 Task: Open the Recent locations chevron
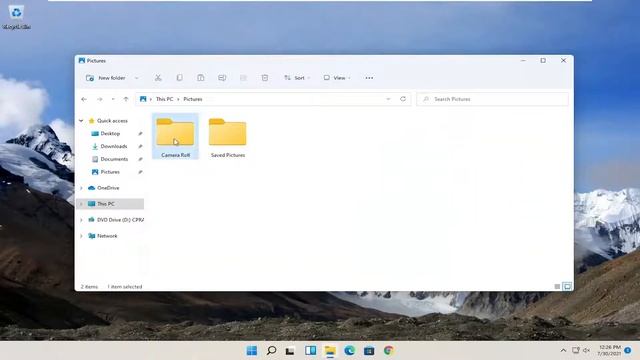click(x=113, y=99)
